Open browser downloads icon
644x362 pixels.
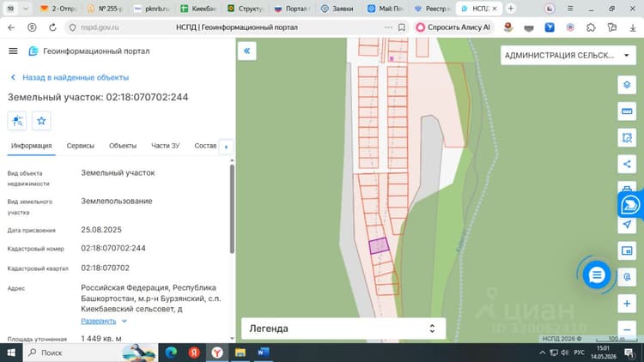pyautogui.click(x=633, y=27)
